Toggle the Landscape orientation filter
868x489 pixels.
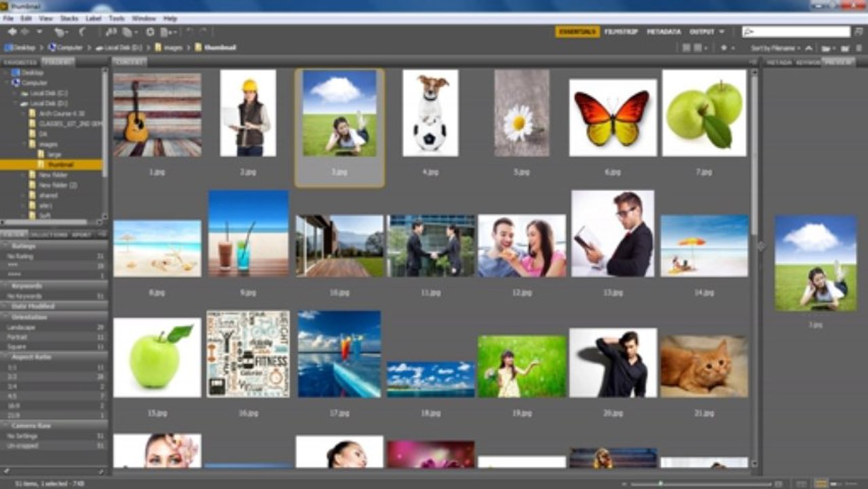point(54,327)
